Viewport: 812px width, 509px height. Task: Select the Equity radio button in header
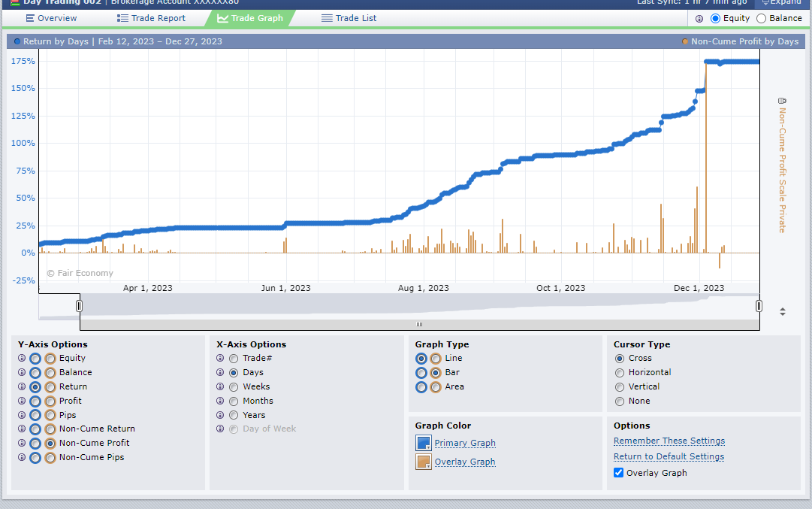click(x=715, y=18)
